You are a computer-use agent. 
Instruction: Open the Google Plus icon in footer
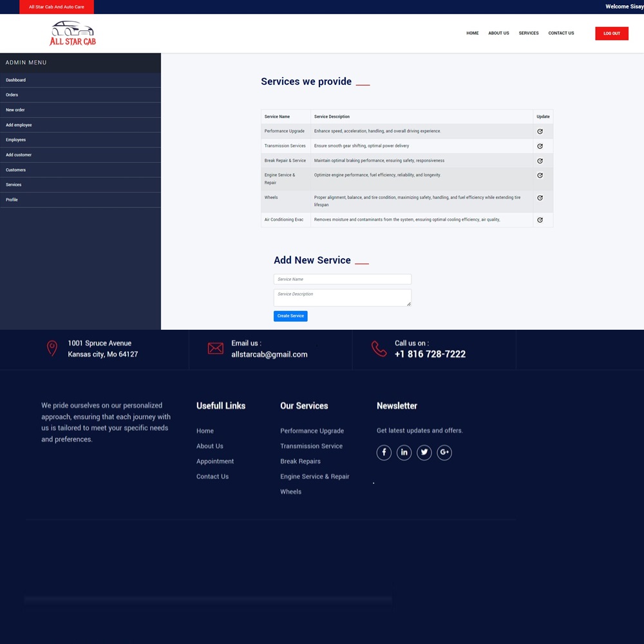click(444, 453)
